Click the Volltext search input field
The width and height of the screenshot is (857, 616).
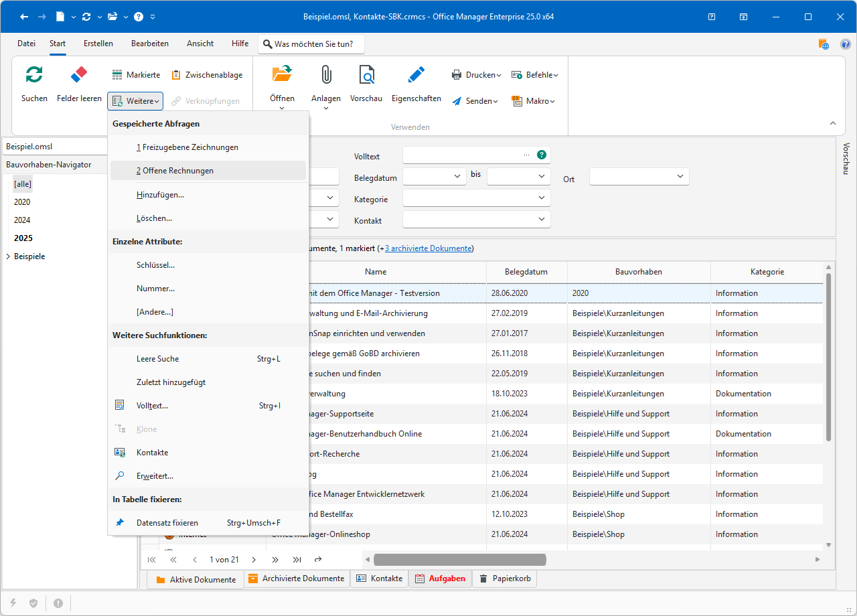[462, 155]
